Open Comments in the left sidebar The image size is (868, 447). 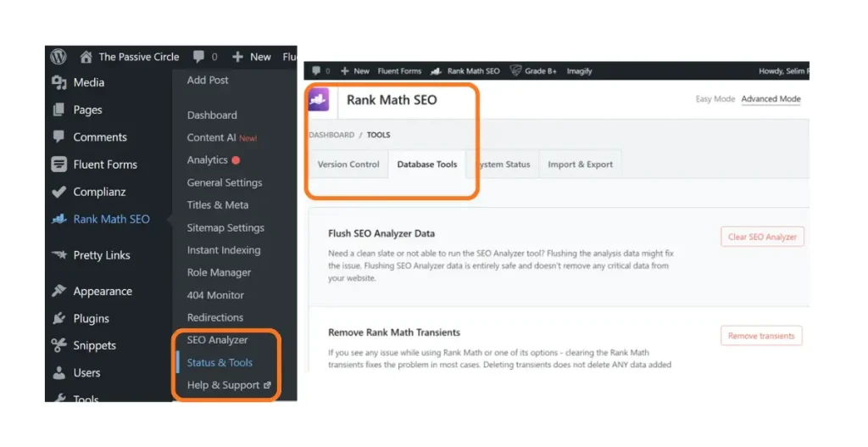click(100, 137)
